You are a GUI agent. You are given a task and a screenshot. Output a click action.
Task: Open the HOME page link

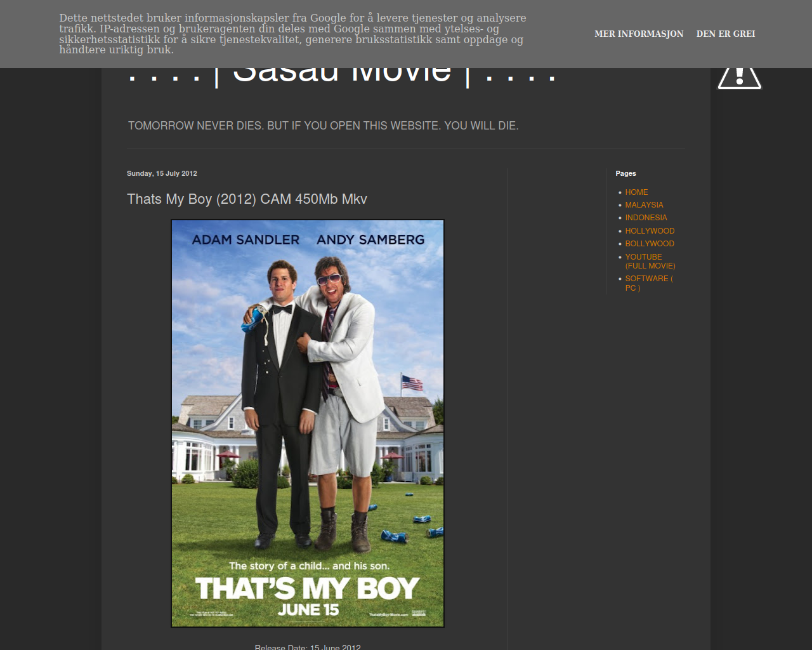pyautogui.click(x=636, y=192)
